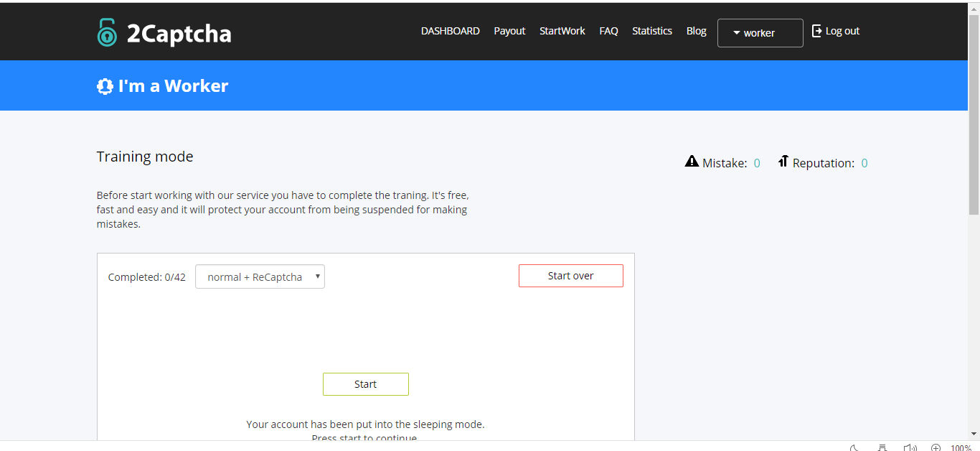Open the Payout menu item
The height and width of the screenshot is (451, 980).
pyautogui.click(x=509, y=31)
